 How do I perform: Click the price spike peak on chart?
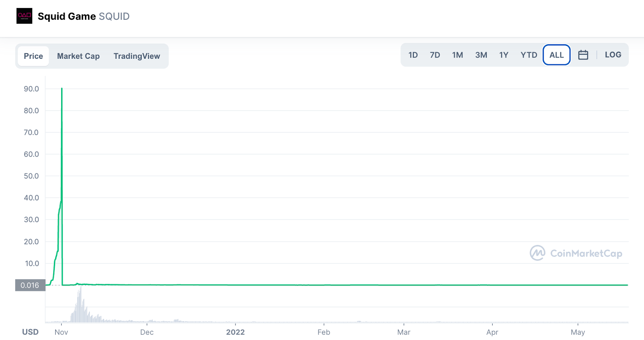point(62,88)
